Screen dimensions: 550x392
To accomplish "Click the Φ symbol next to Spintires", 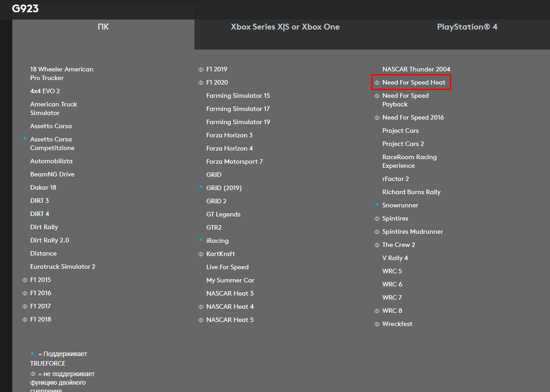I will (x=377, y=219).
